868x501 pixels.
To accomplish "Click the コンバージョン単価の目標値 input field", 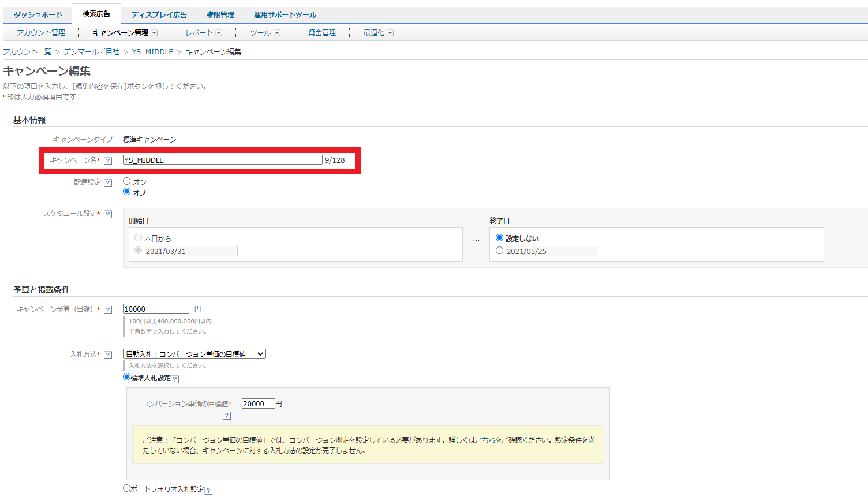I will tap(258, 403).
